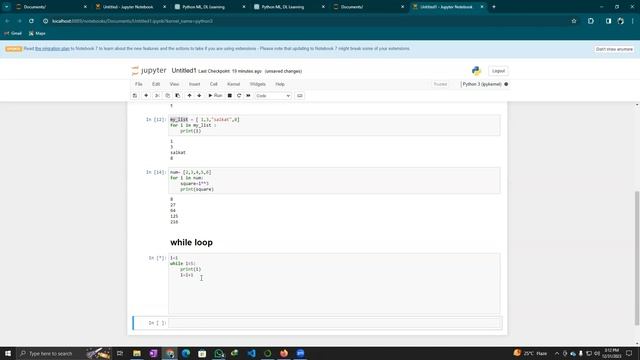Click the Python logo icon
Viewport: 640px width, 360px height.
click(476, 71)
